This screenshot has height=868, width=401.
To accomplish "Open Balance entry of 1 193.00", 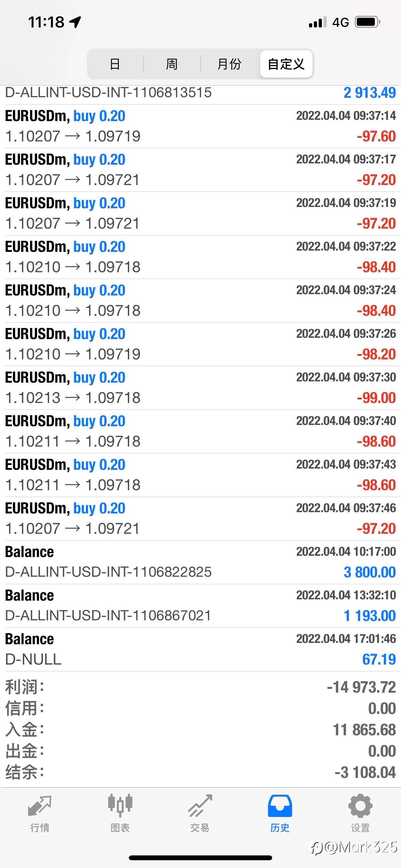I will [200, 605].
